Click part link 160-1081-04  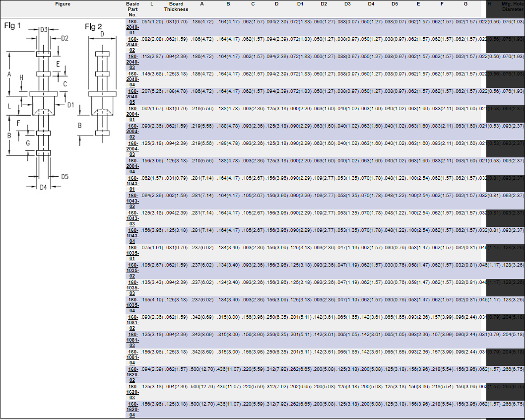[133, 357]
